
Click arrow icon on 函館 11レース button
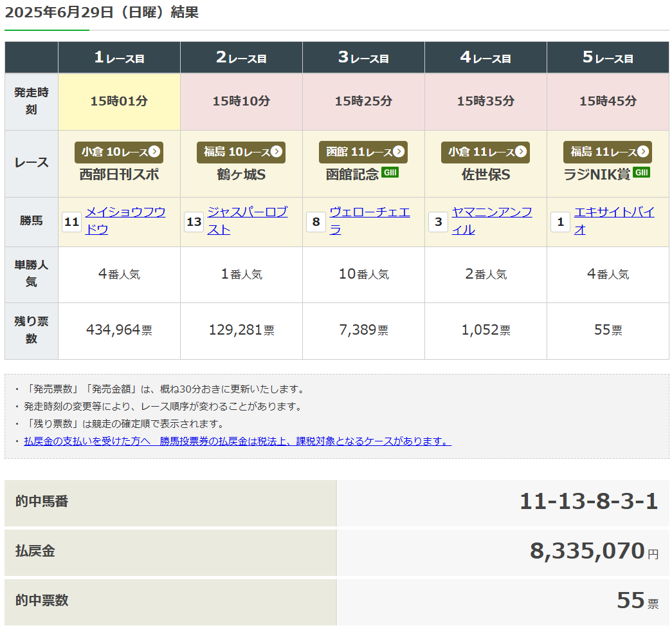click(x=399, y=151)
